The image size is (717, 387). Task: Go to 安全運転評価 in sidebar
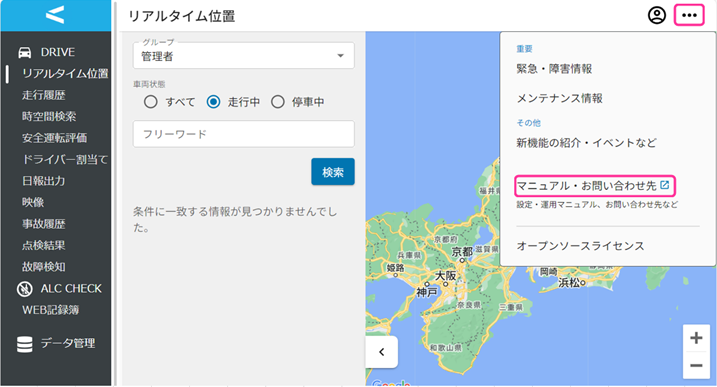54,138
